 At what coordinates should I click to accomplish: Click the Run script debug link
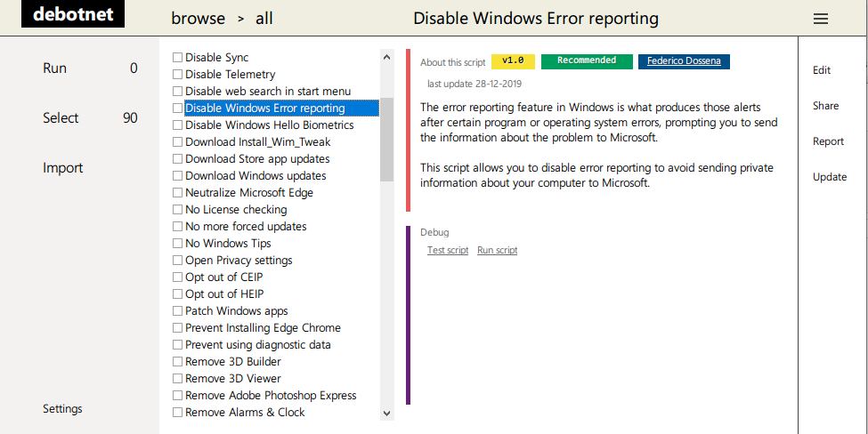point(497,251)
